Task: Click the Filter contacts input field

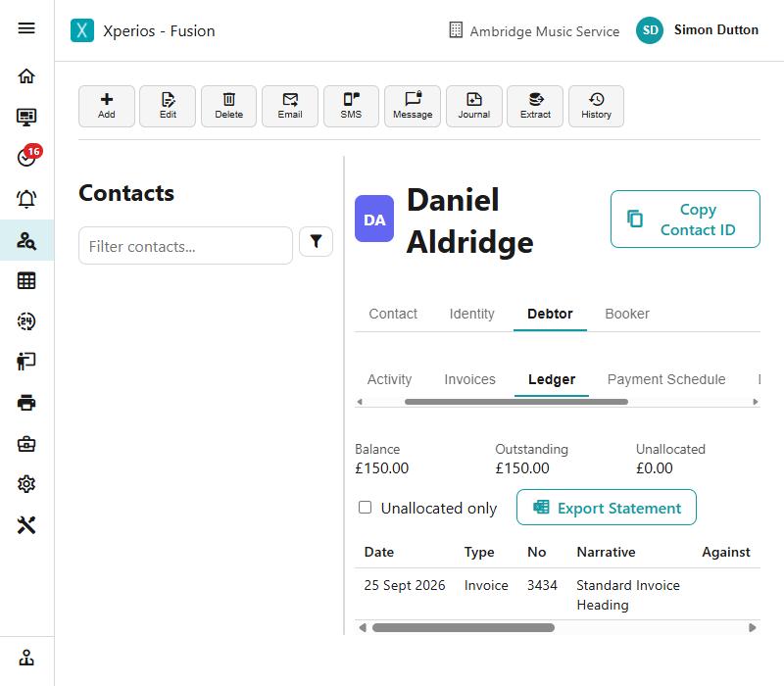Action: pos(185,246)
